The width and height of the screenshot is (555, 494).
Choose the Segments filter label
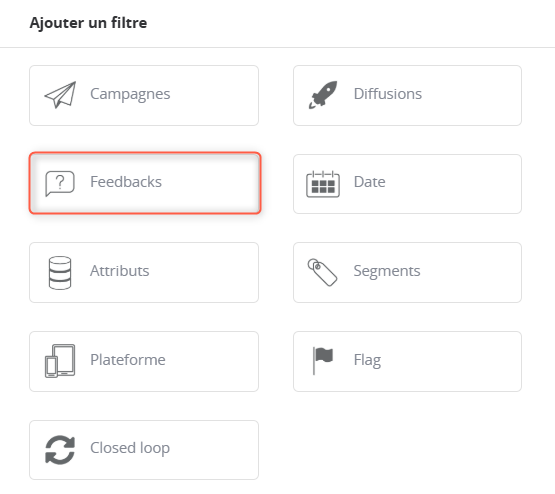(387, 271)
